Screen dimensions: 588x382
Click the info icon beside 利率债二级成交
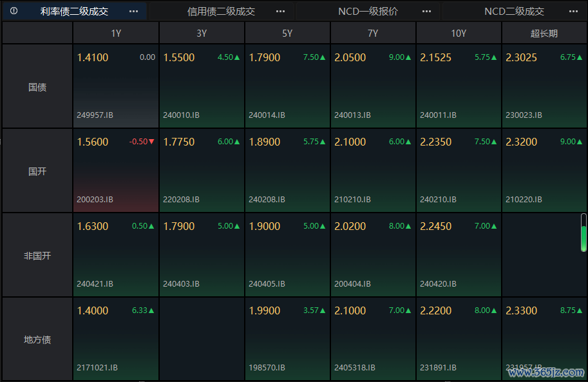pyautogui.click(x=14, y=11)
